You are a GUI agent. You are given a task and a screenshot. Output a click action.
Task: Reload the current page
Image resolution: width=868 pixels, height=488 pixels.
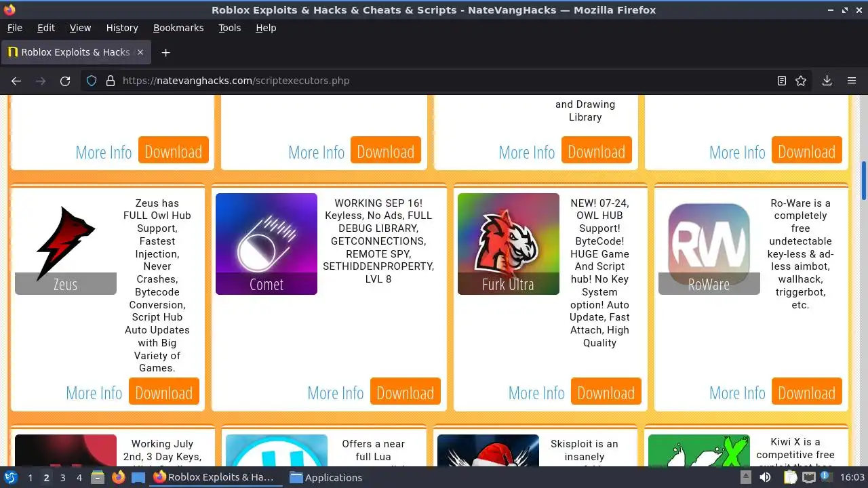[x=65, y=81]
